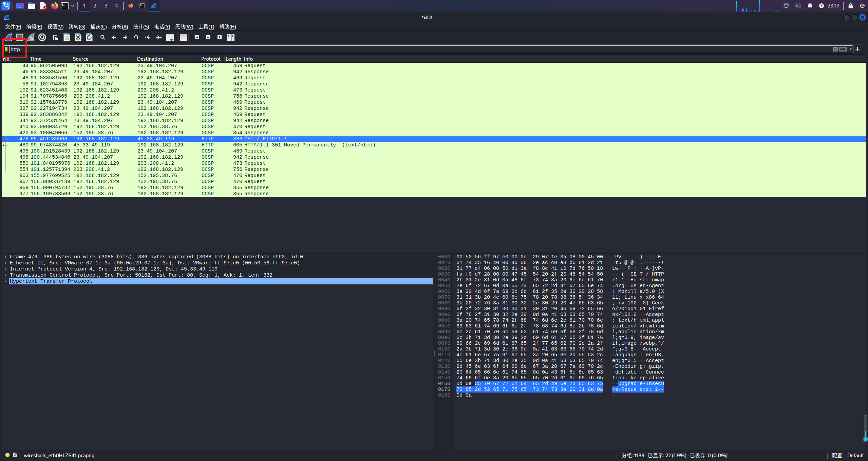Jump to the last packet

(159, 37)
